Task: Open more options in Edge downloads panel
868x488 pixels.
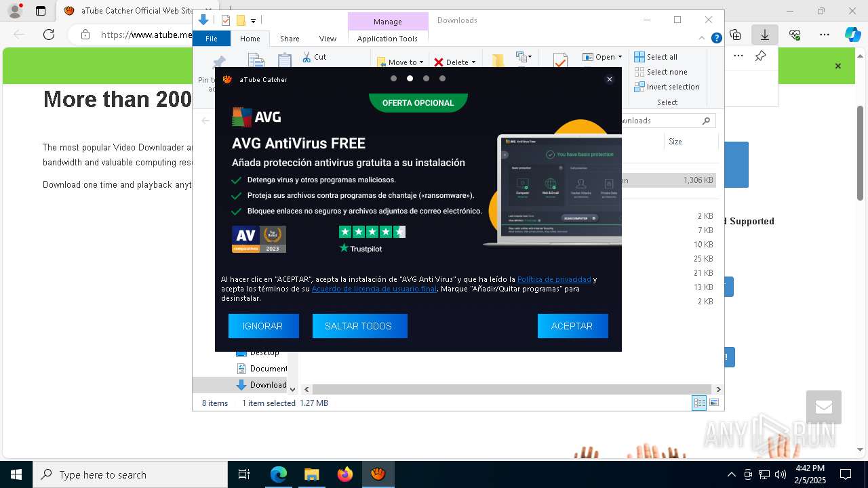Action: 738,56
